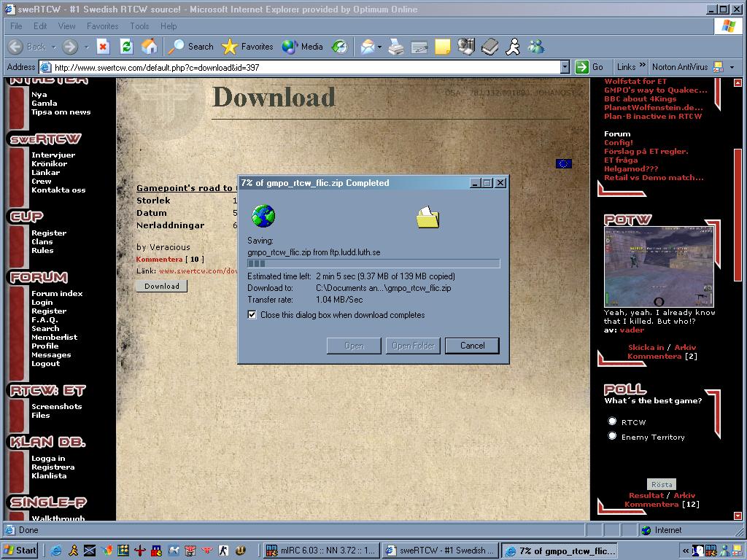Viewport: 747px width, 560px height.
Task: Open the Edit menu
Action: pyautogui.click(x=40, y=26)
